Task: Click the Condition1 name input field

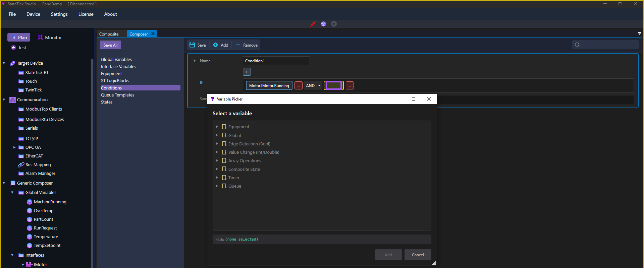Action: pos(276,61)
